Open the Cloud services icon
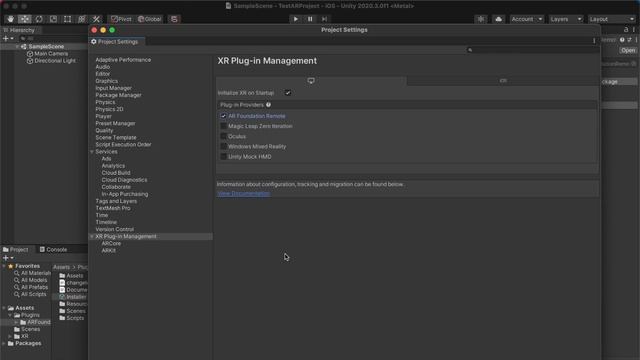Screen dimensions: 640x360 coord(498,19)
